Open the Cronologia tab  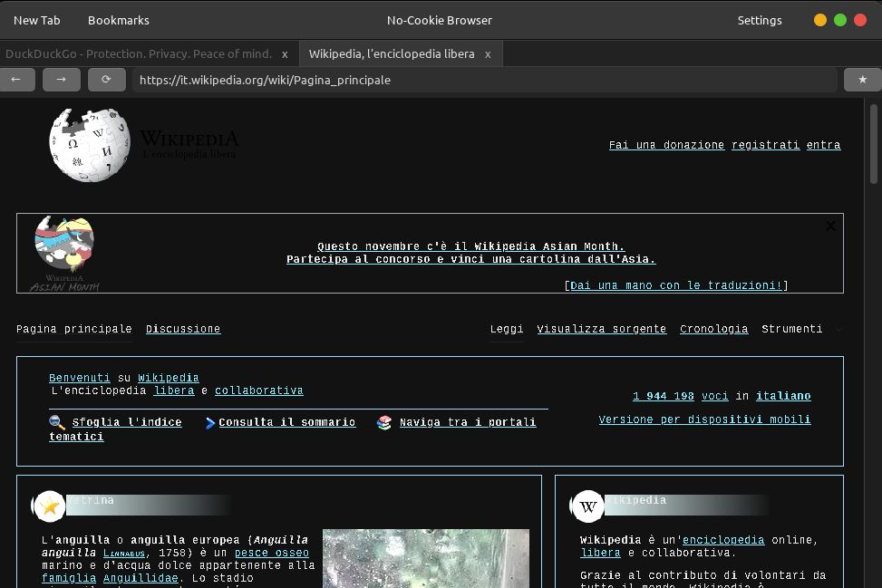(x=713, y=329)
